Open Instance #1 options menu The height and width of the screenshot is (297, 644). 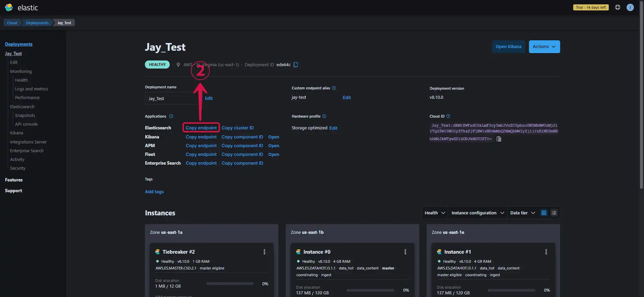[x=546, y=252]
